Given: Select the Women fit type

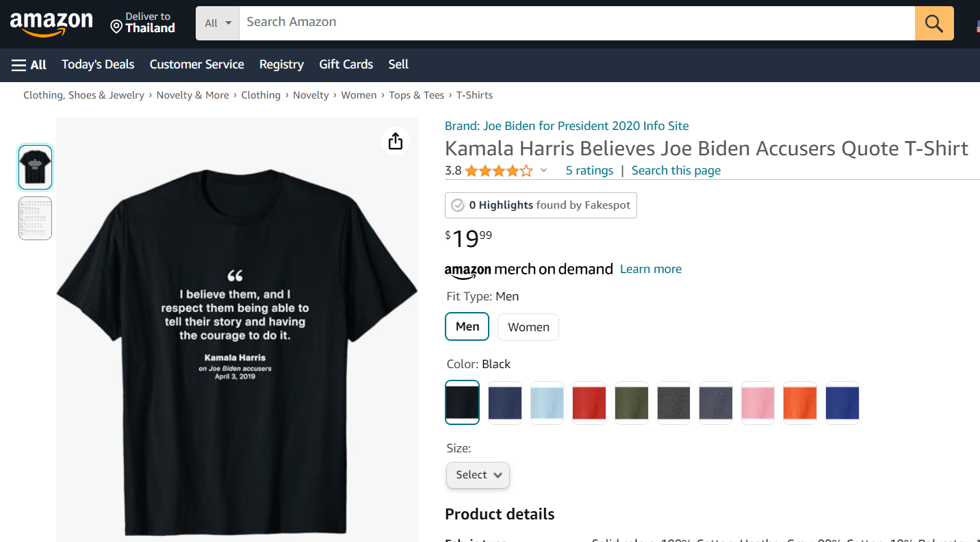Looking at the screenshot, I should click(528, 326).
